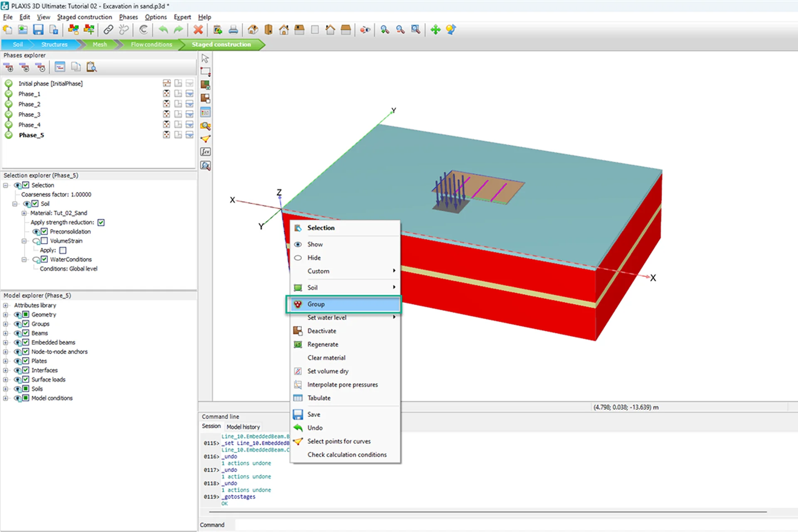Image resolution: width=798 pixels, height=532 pixels.
Task: Open the Custom submenu arrow
Action: click(394, 271)
